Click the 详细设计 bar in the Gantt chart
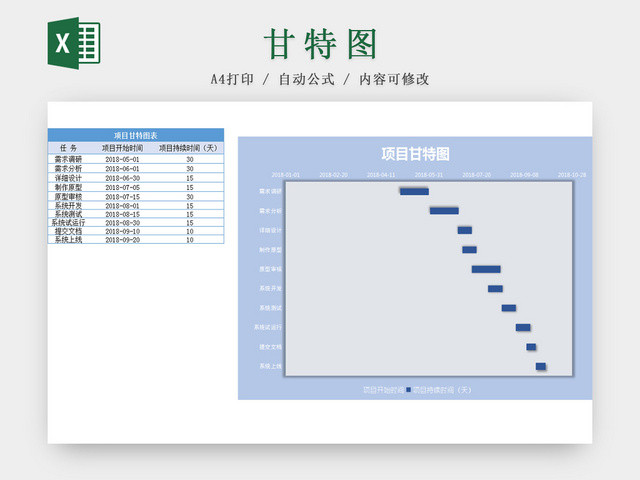Screen dimensions: 640x480 [465, 230]
